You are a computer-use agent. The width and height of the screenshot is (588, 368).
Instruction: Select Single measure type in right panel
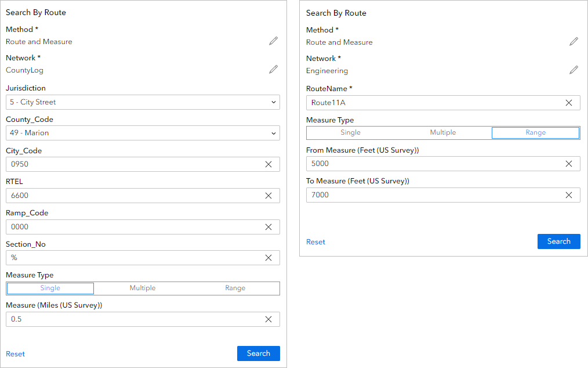[x=350, y=132]
